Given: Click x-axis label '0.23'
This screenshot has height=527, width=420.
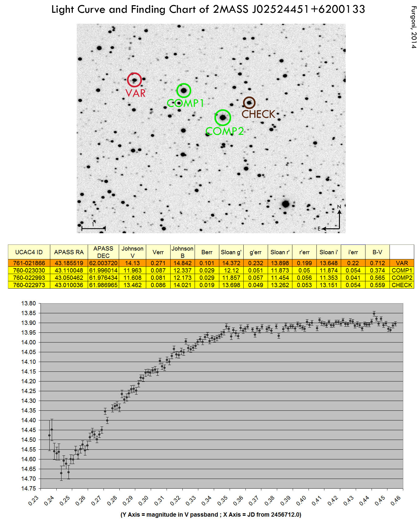Looking at the screenshot, I should (34, 501).
